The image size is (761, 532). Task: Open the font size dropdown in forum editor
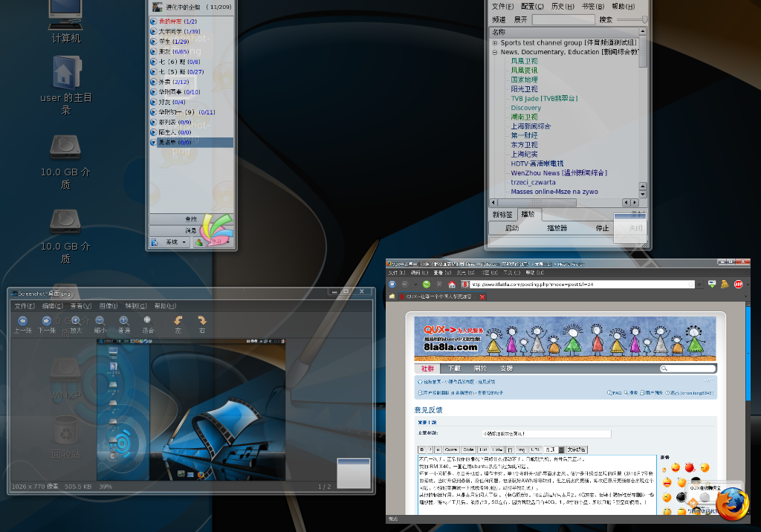pyautogui.click(x=554, y=450)
